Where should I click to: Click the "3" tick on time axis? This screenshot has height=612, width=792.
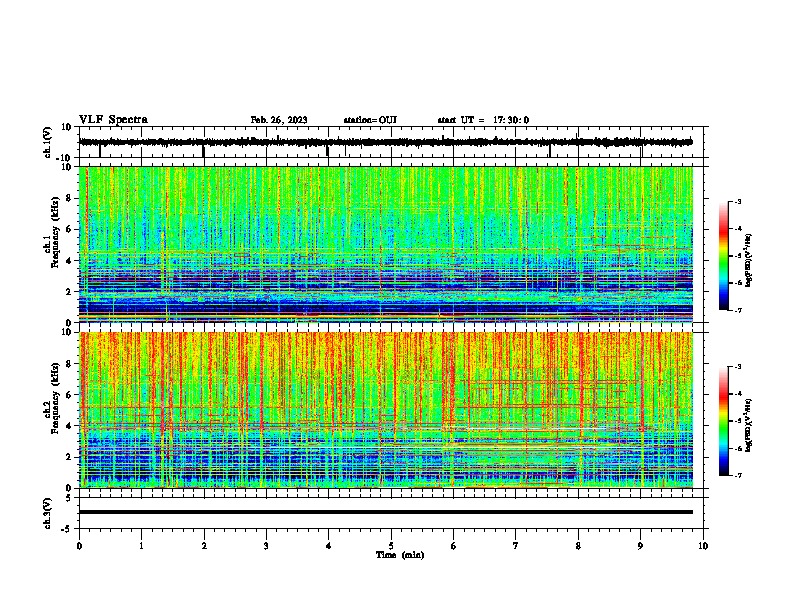[266, 546]
